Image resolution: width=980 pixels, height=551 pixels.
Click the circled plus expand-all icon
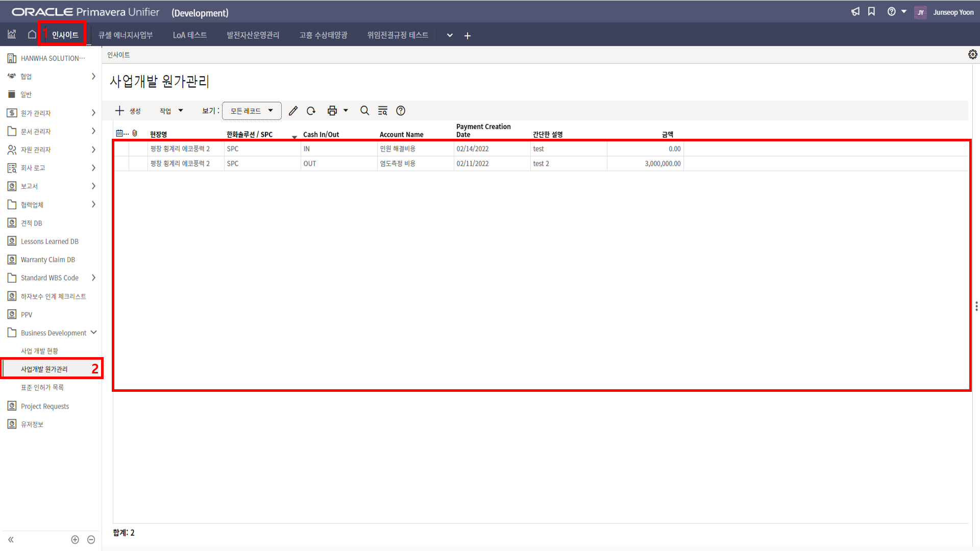[75, 540]
